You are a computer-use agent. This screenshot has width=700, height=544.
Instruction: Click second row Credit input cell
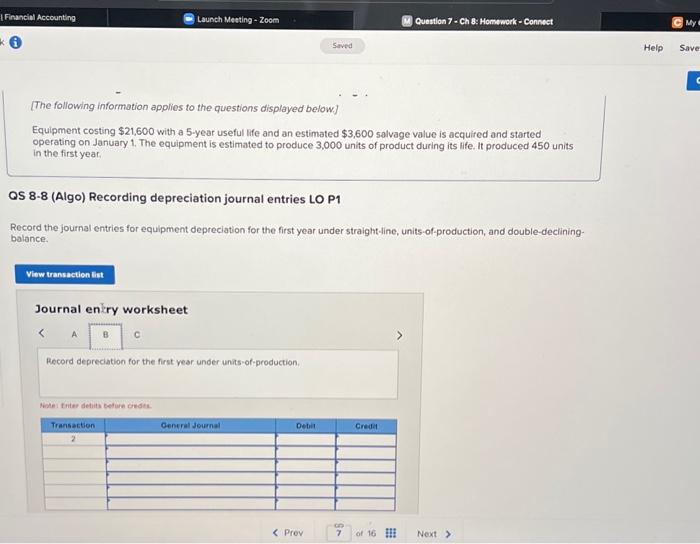tap(366, 453)
